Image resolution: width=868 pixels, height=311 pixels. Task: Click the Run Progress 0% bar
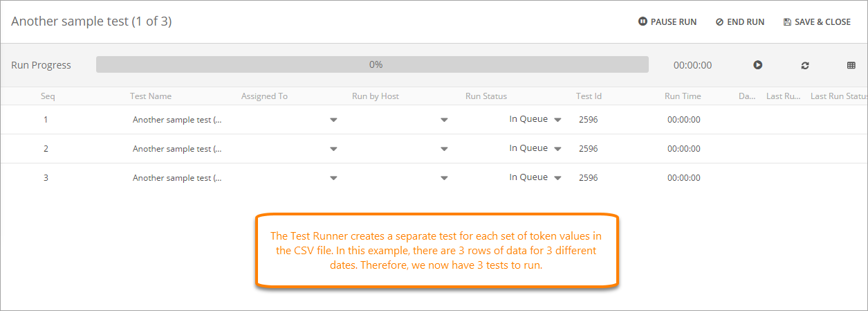(372, 64)
